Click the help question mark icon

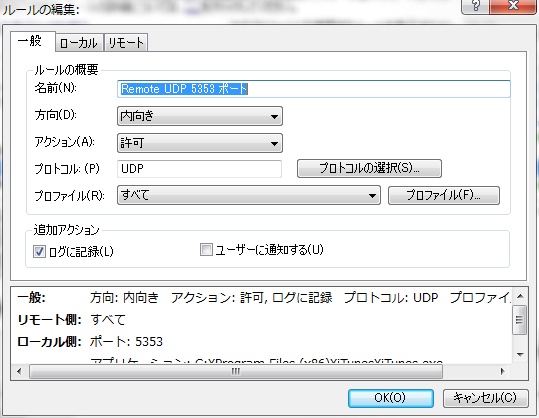point(476,6)
